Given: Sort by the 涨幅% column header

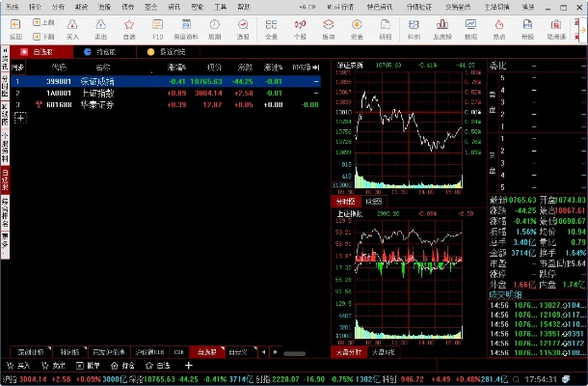Looking at the screenshot, I should [176, 68].
